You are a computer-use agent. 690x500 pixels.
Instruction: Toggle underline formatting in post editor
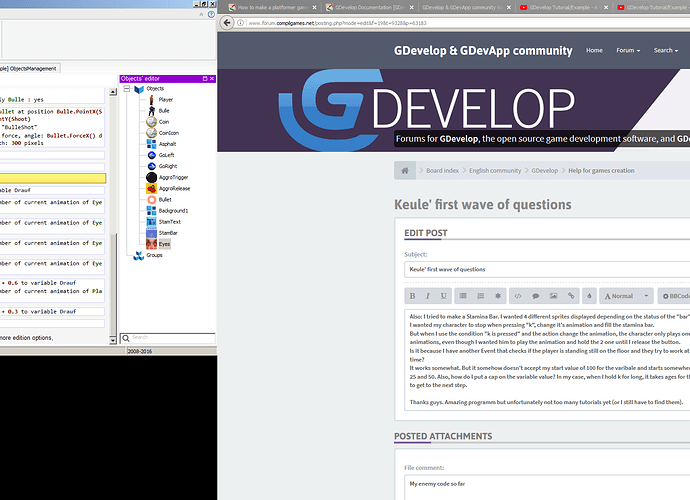pyautogui.click(x=443, y=296)
